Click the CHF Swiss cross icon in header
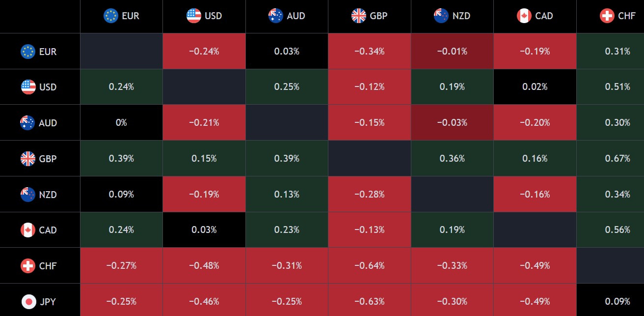This screenshot has width=644, height=316. 607,16
